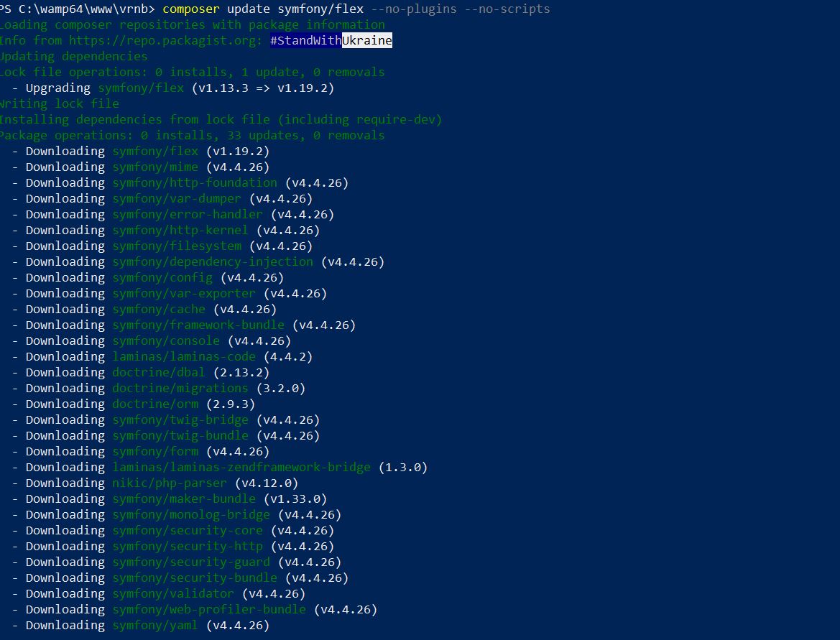The image size is (840, 640).
Task: Click the 'symfony/console' package name
Action: click(x=166, y=340)
